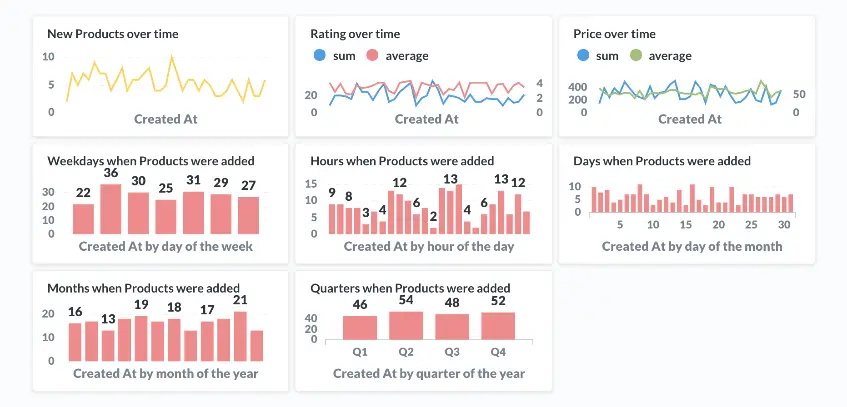Click blue sum legend dot in Rating chart
This screenshot has width=847, height=407.
(319, 56)
